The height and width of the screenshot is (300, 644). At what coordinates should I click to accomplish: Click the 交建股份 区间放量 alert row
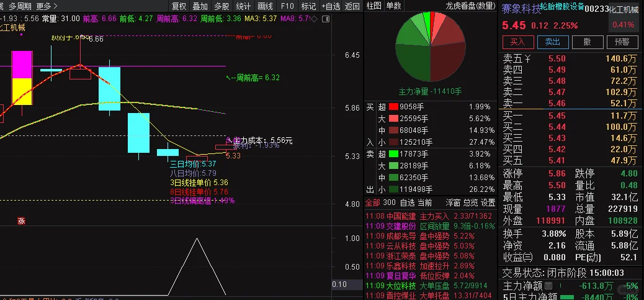430,226
